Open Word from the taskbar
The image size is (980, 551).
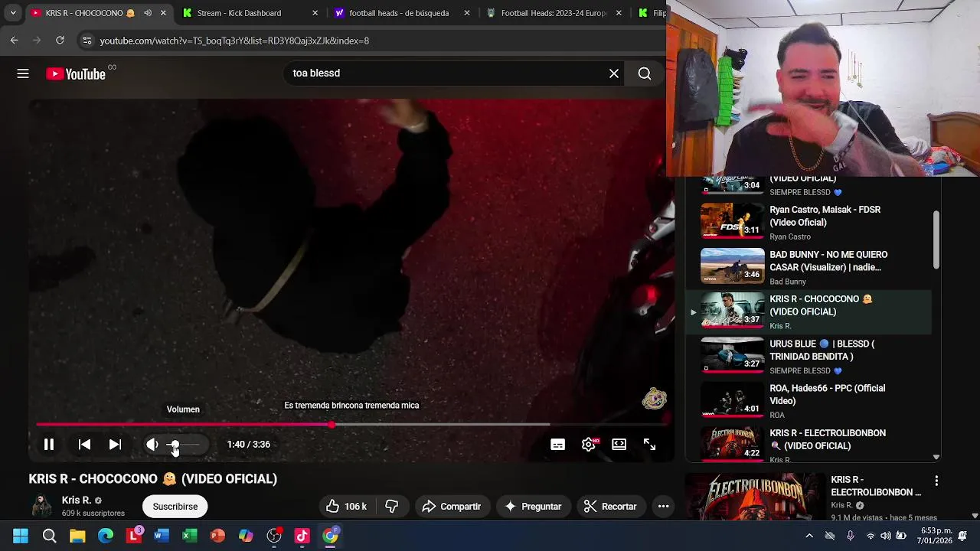[x=161, y=536]
